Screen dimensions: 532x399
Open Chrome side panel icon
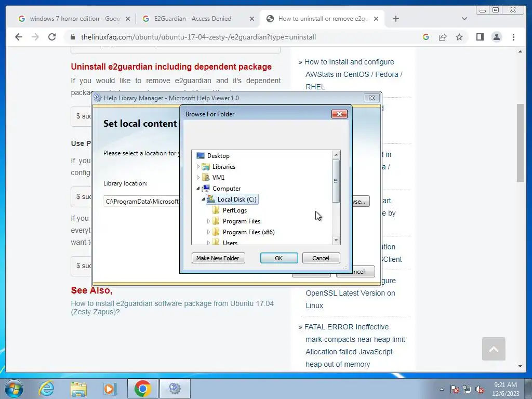480,37
